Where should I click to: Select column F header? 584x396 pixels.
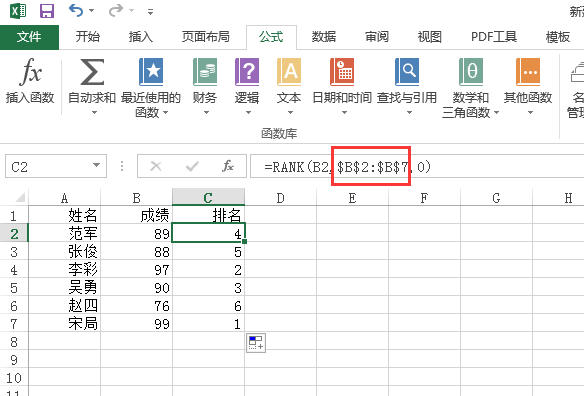[x=424, y=197]
